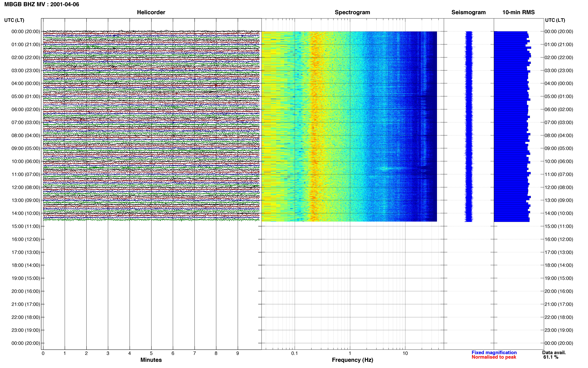Click the left '01:00 (21:00)' time label
This screenshot has width=588, height=368.
coord(26,45)
